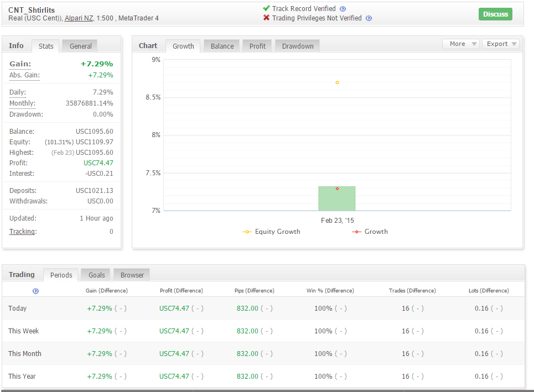Open the Browser tab in Trading

[132, 275]
